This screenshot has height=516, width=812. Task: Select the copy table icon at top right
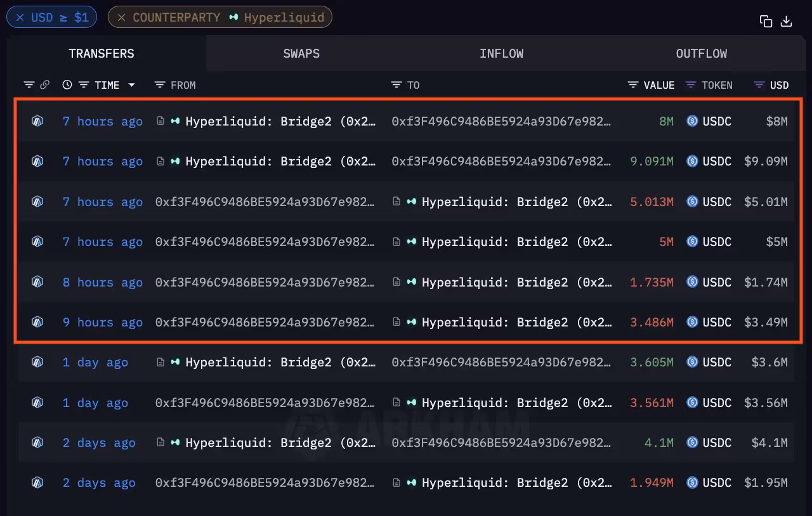[766, 21]
